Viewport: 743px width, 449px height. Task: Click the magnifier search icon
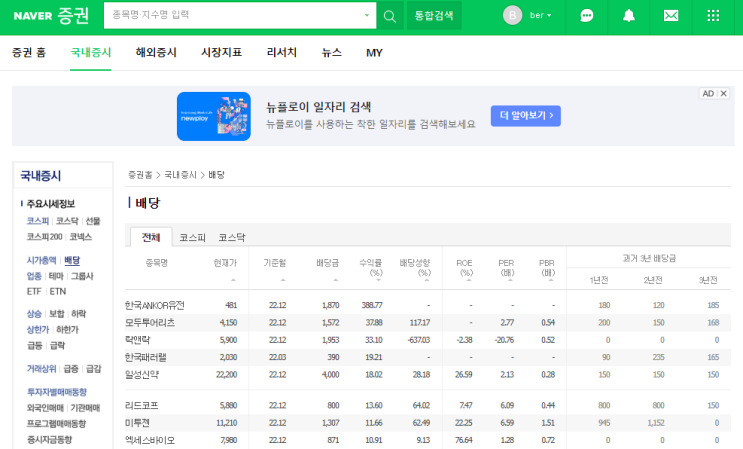tap(390, 16)
